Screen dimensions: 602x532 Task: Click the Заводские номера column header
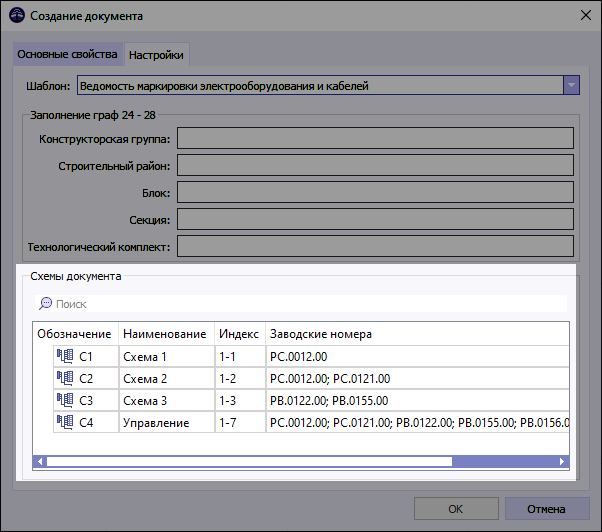(x=417, y=334)
